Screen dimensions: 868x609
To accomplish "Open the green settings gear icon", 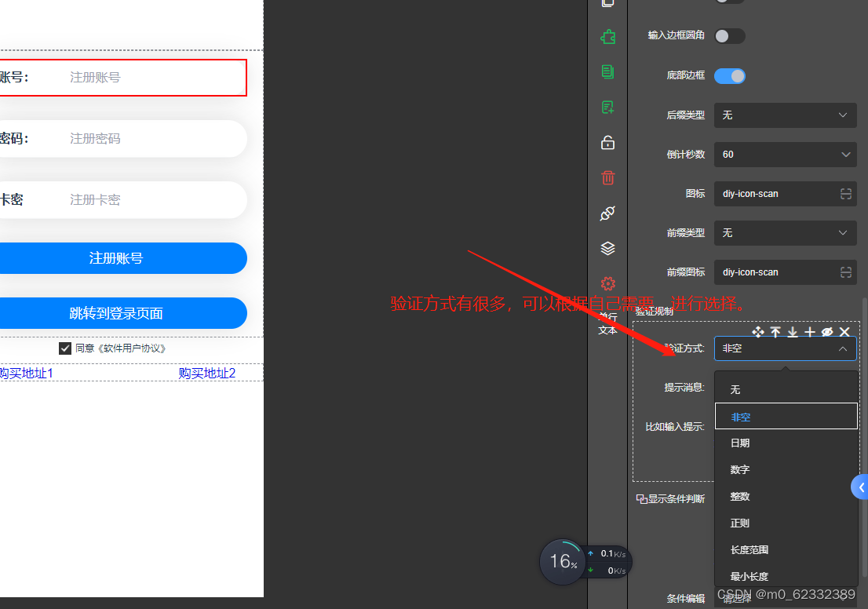I will tap(607, 283).
